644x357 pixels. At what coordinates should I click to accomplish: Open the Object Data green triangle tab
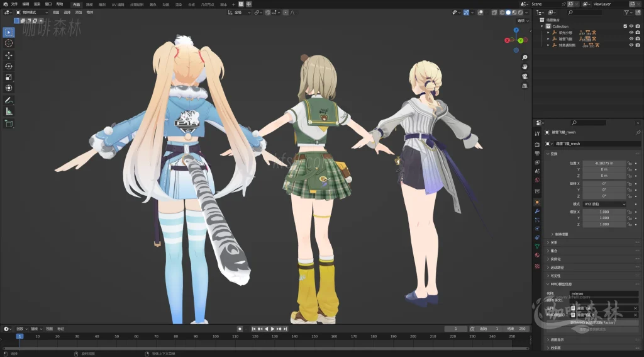tap(537, 246)
